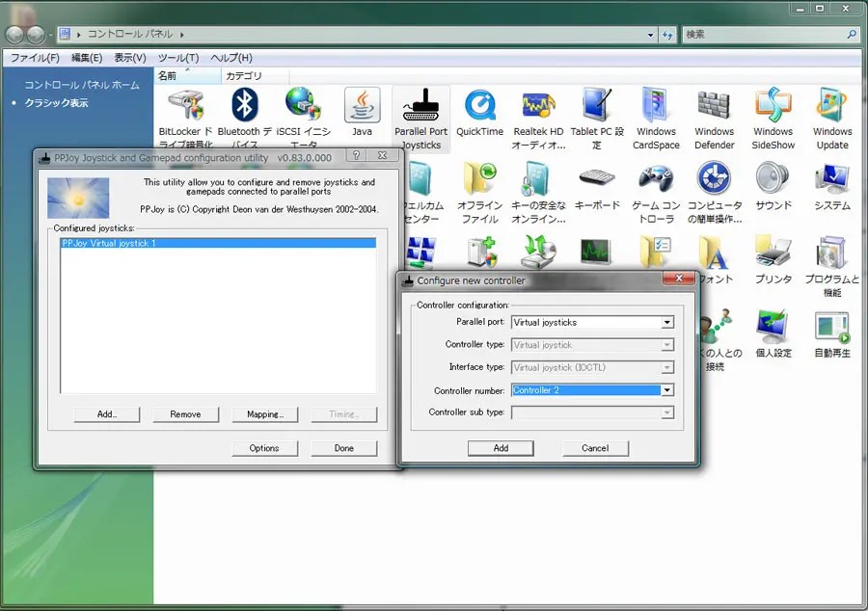
Task: Open the Java control panel icon
Action: click(x=362, y=112)
